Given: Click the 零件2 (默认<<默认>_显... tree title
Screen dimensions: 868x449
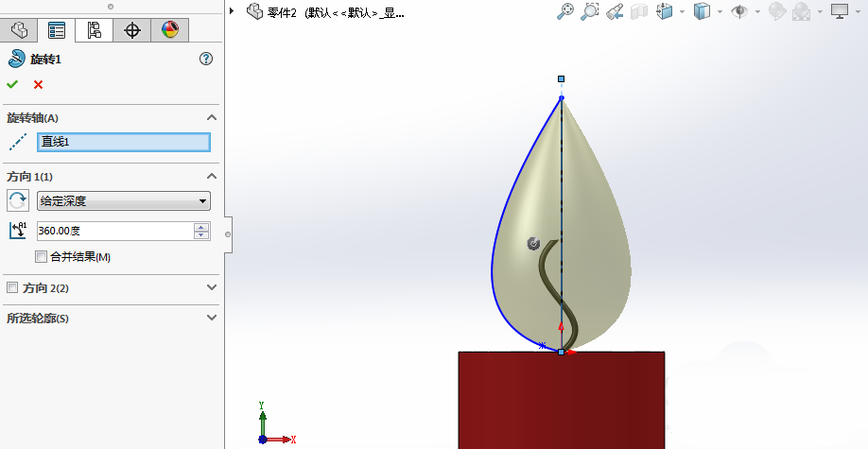Looking at the screenshot, I should point(335,12).
